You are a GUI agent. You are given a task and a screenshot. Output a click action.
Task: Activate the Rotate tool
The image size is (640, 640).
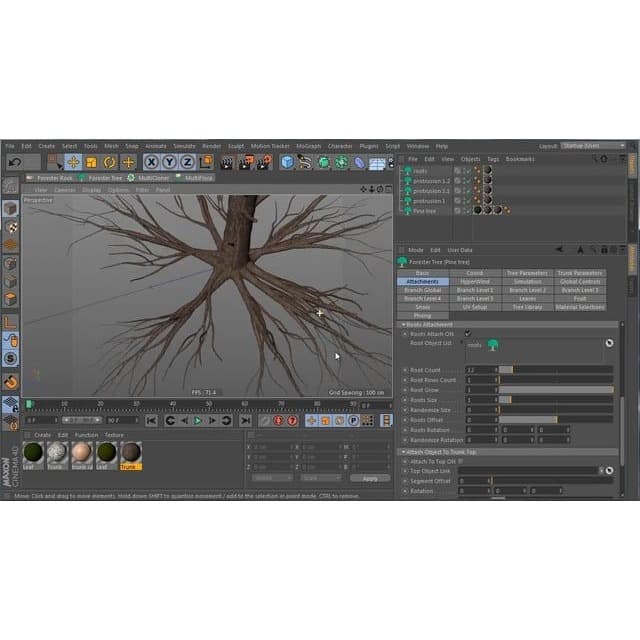point(109,162)
